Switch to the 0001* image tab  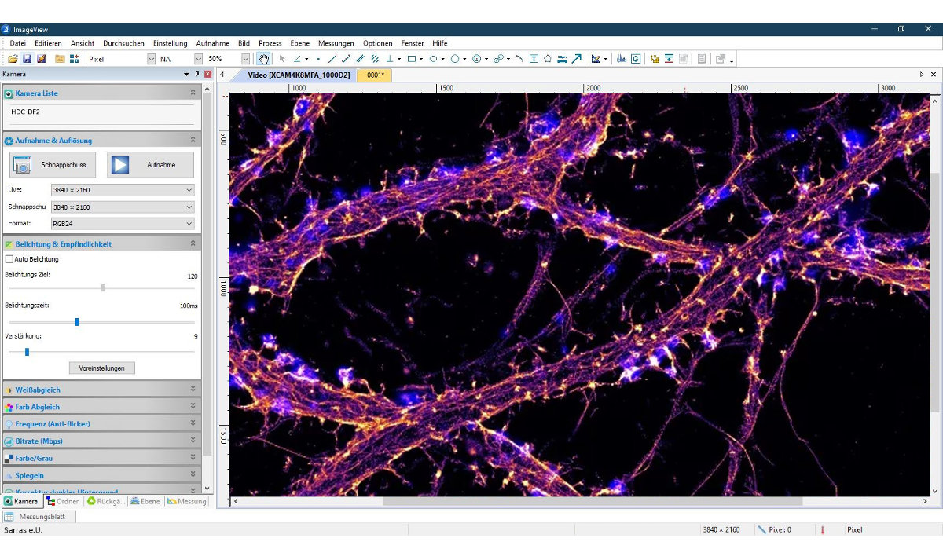pyautogui.click(x=375, y=75)
